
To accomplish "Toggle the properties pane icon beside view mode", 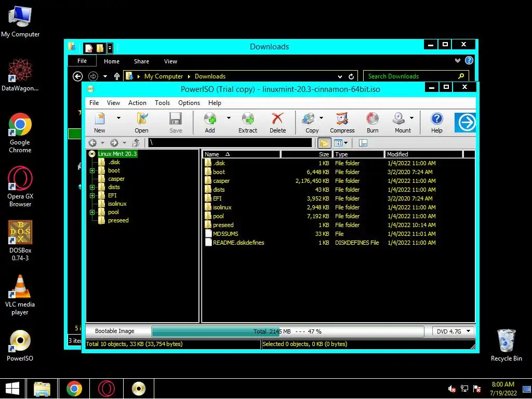I will point(363,143).
